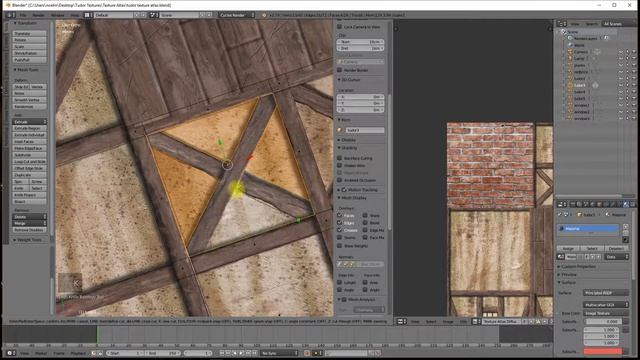The width and height of the screenshot is (640, 360).
Task: Click the timeline play animation button
Action: coord(241,353)
